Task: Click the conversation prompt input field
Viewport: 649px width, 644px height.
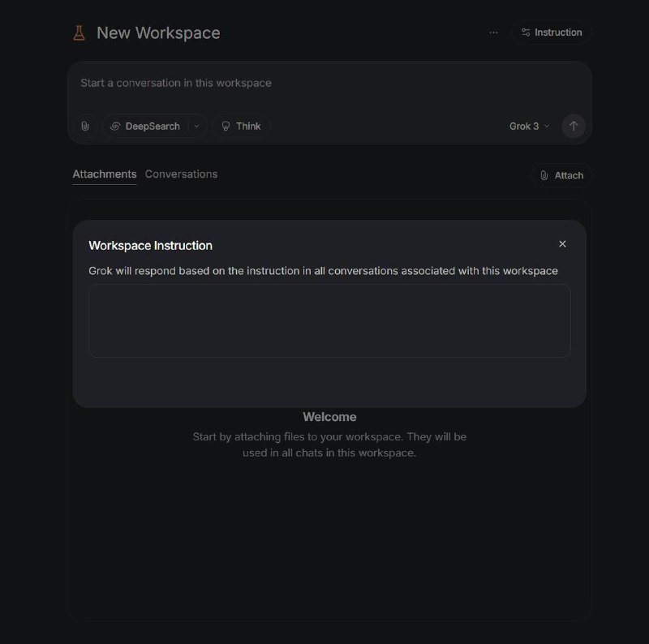Action: (329, 84)
